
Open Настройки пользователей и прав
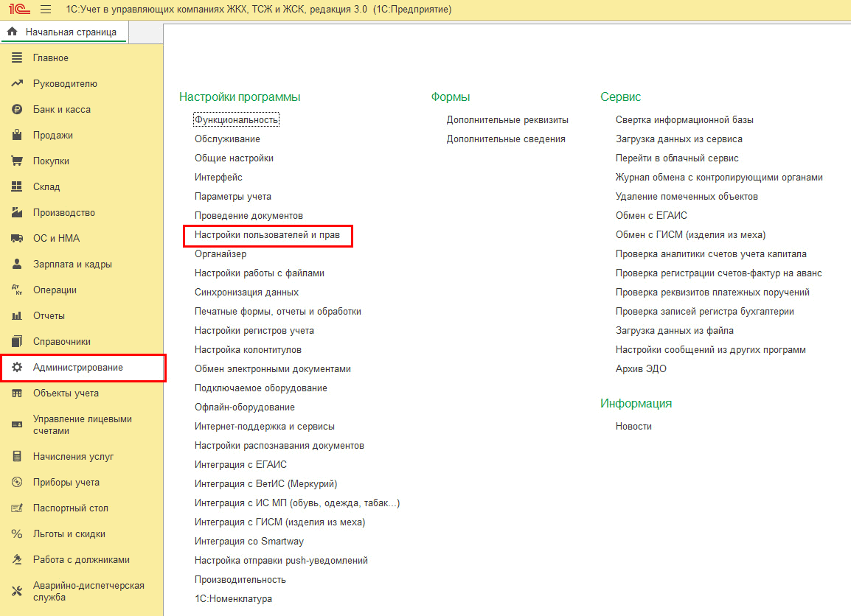[267, 235]
